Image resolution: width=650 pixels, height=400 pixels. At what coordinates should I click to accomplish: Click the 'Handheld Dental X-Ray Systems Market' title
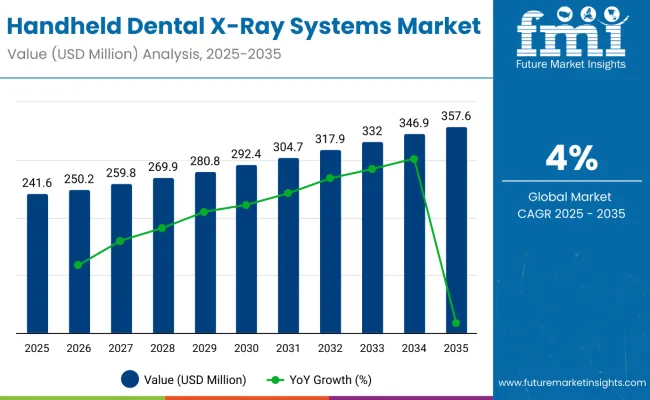click(244, 26)
